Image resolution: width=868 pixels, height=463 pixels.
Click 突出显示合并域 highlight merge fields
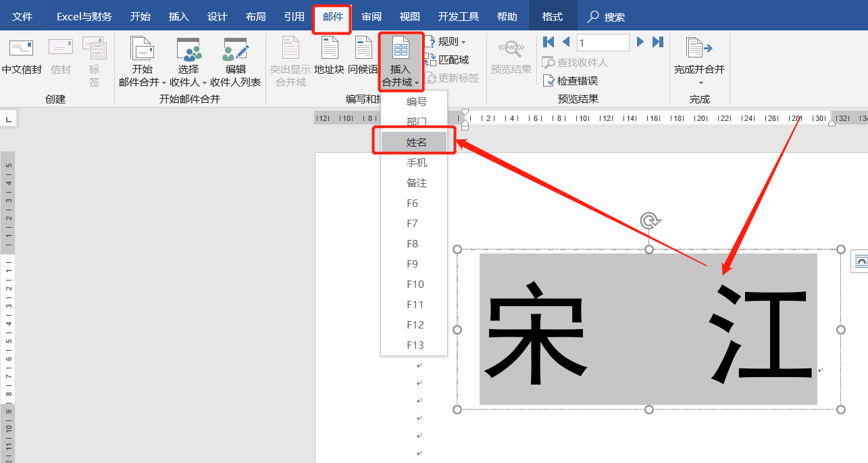click(x=290, y=62)
